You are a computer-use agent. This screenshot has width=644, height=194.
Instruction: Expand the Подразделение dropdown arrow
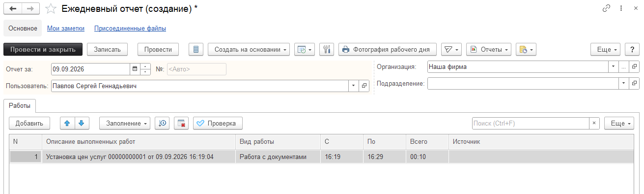(624, 84)
